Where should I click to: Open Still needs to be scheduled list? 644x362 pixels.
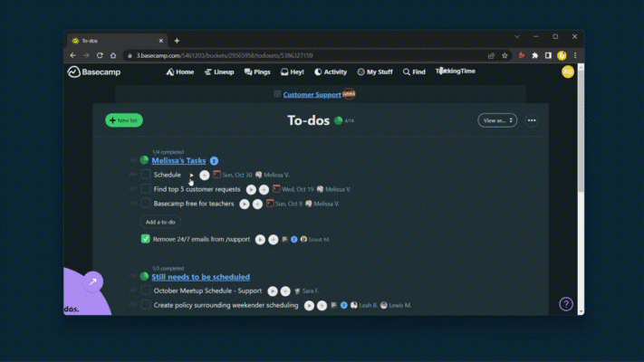pos(200,277)
